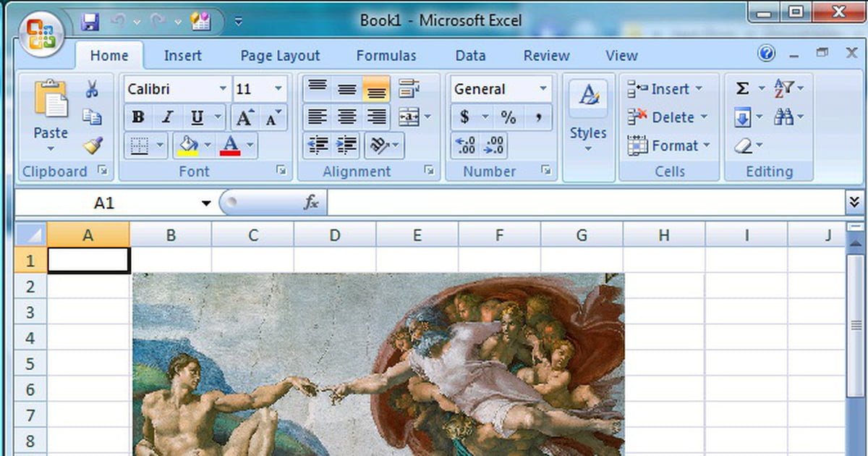868x456 pixels.
Task: Apply Comma Style number format
Action: click(x=538, y=117)
